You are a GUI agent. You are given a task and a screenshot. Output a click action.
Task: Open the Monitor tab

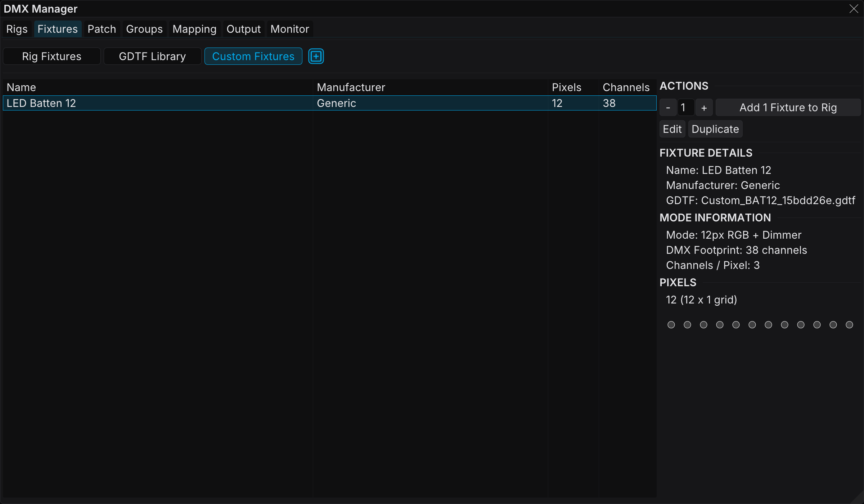coord(290,29)
